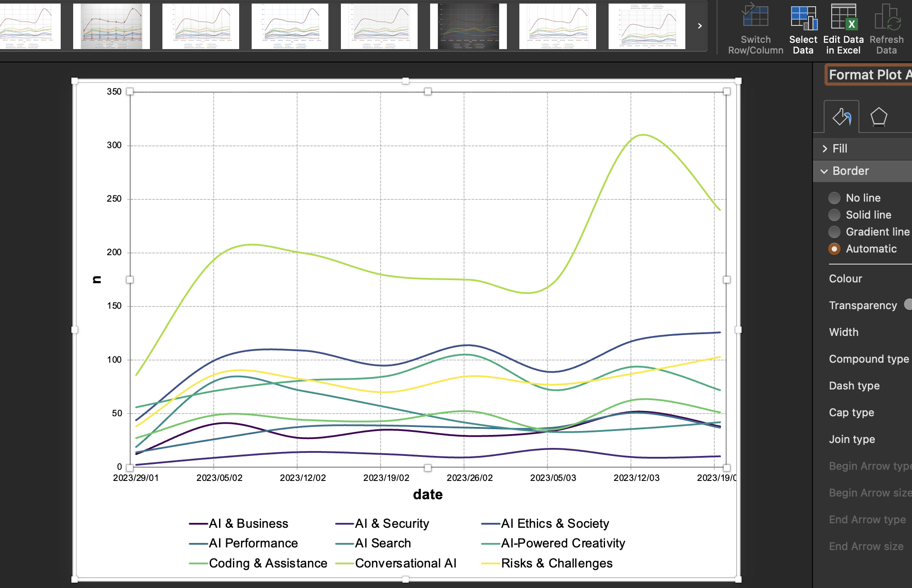Pick the last visible chart style thumbnail
The height and width of the screenshot is (588, 912).
[647, 26]
